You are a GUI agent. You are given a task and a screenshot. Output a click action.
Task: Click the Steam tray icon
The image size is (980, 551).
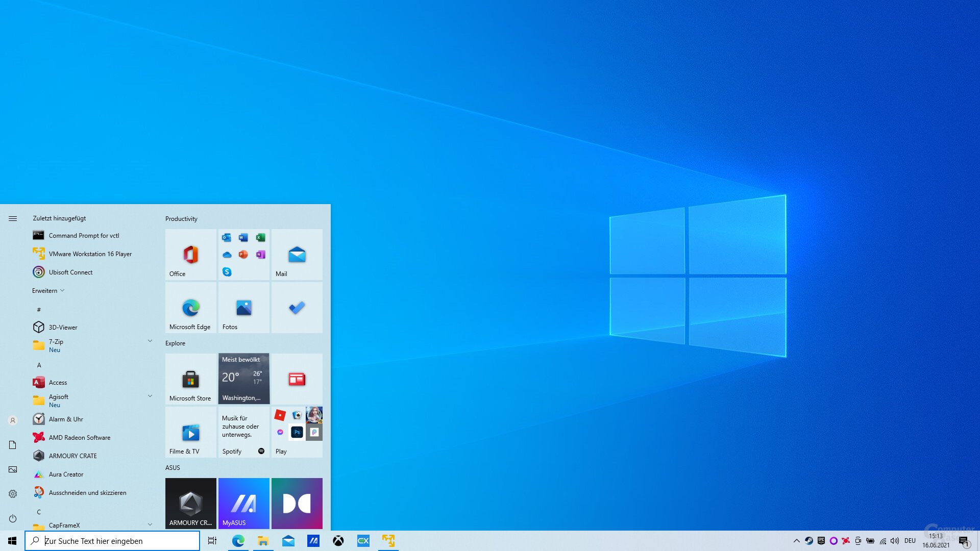pyautogui.click(x=809, y=541)
